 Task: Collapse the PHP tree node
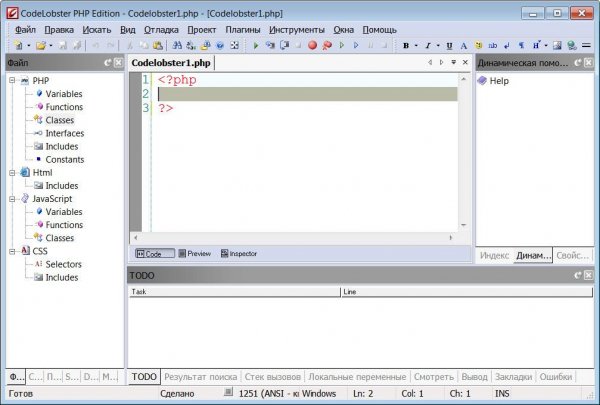(x=12, y=80)
